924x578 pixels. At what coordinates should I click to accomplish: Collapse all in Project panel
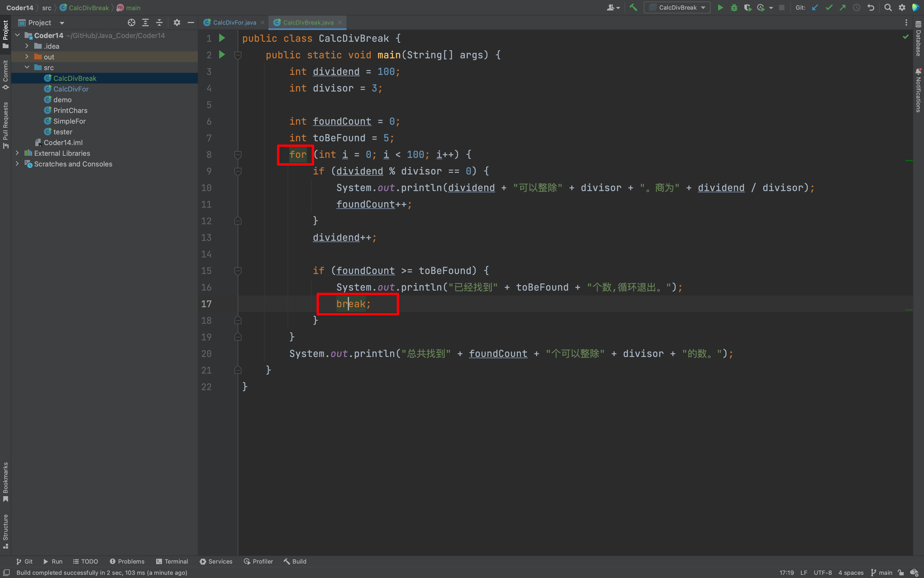[x=159, y=22]
